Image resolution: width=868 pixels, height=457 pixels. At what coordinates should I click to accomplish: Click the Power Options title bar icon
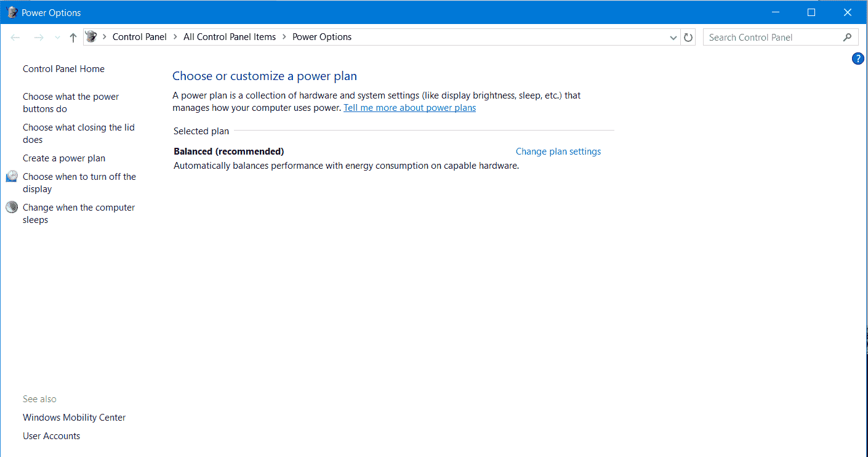[12, 12]
